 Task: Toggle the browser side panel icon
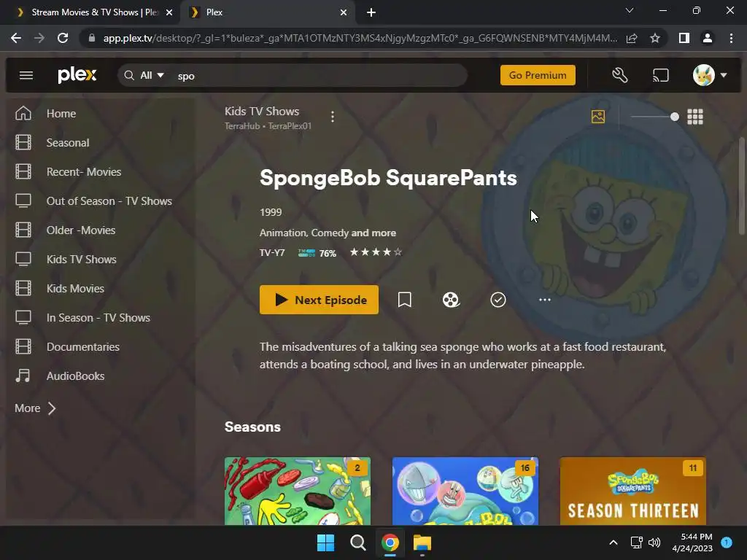[x=684, y=38]
